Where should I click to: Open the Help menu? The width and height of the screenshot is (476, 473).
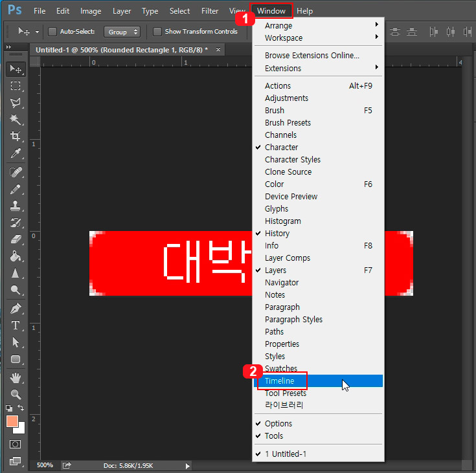click(x=304, y=11)
